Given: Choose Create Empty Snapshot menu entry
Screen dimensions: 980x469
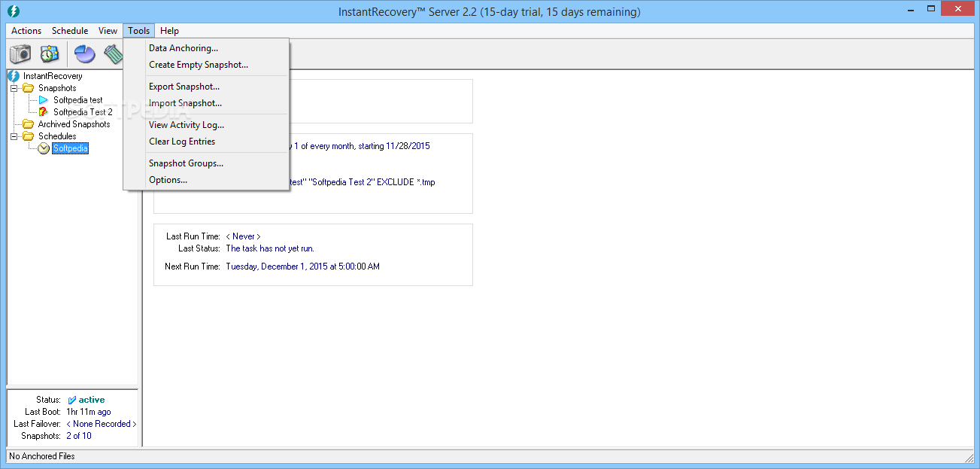Looking at the screenshot, I should tap(207, 65).
